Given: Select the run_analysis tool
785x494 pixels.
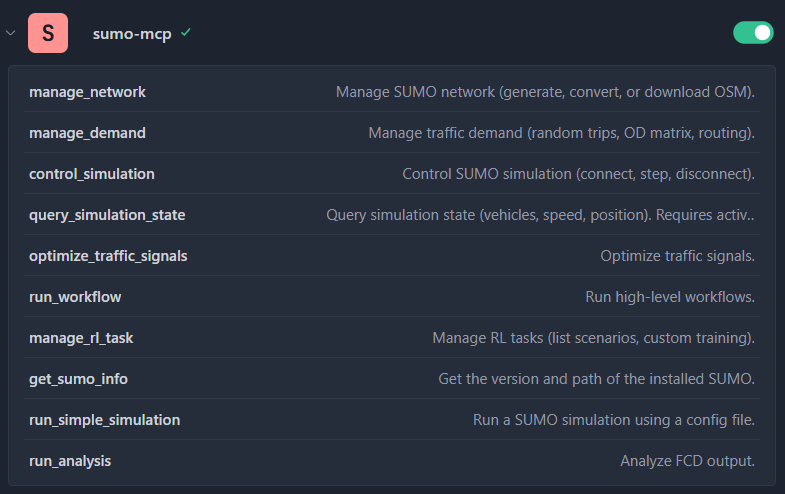Looking at the screenshot, I should click(x=70, y=461).
